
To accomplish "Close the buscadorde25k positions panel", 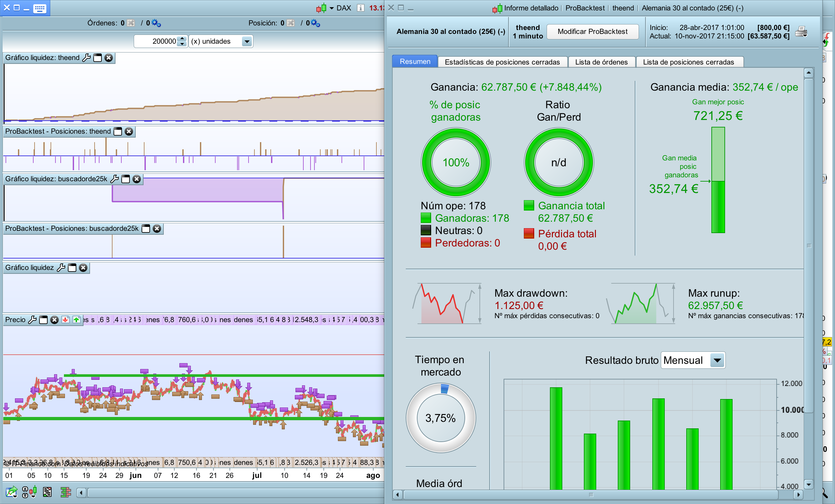I will [157, 229].
